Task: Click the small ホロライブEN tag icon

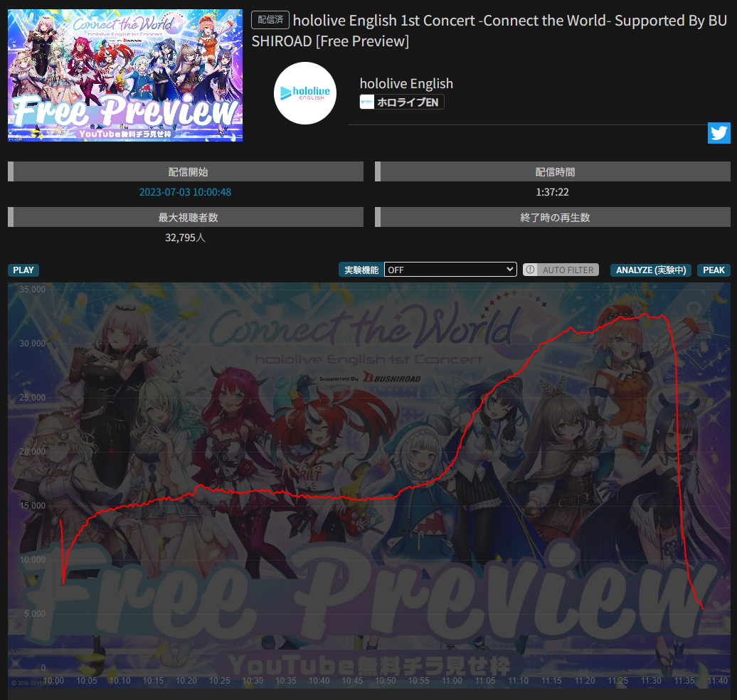Action: (x=367, y=102)
